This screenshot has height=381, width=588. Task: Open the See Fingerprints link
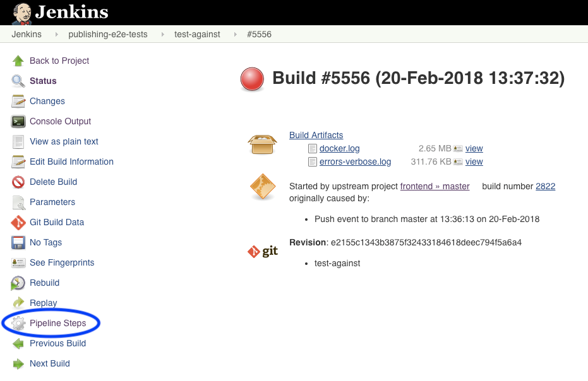(x=62, y=262)
